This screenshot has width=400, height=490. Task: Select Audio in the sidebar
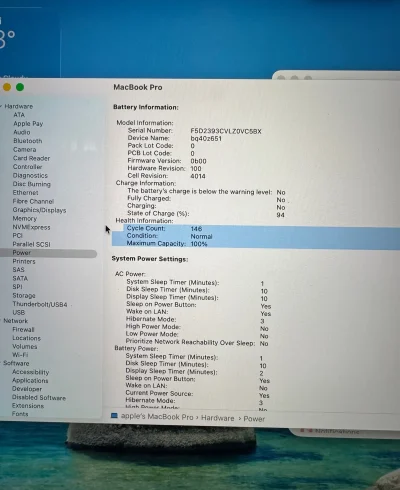point(22,132)
